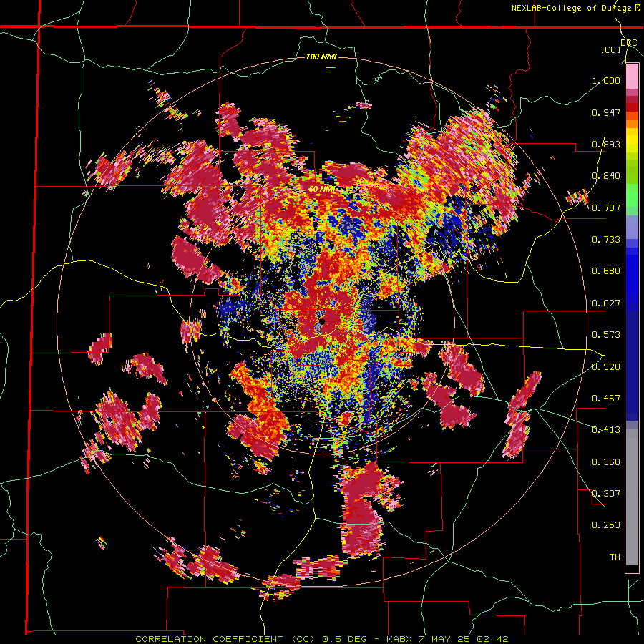The image size is (644, 644).
Task: Select the 0.680 legend value
Action: [606, 271]
